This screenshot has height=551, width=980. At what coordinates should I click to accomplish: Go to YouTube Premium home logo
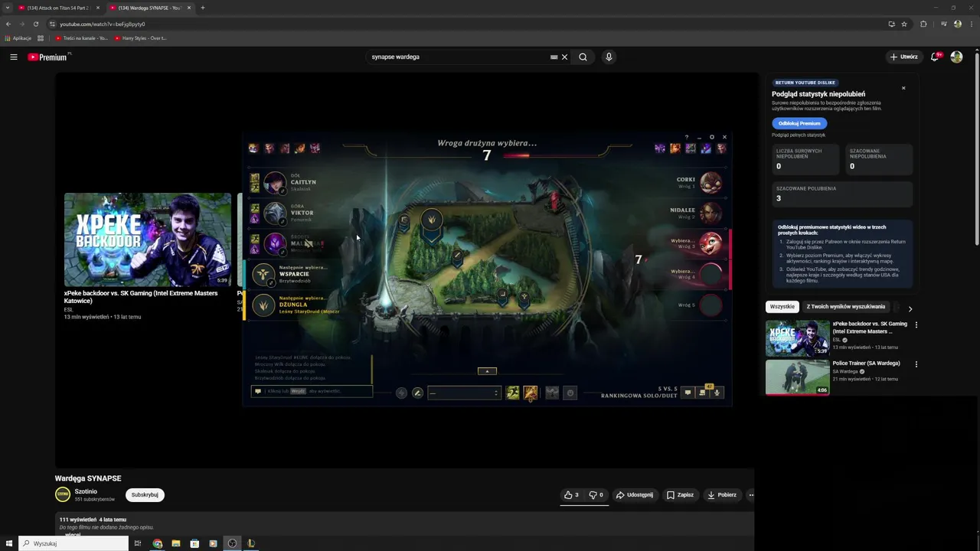(48, 57)
